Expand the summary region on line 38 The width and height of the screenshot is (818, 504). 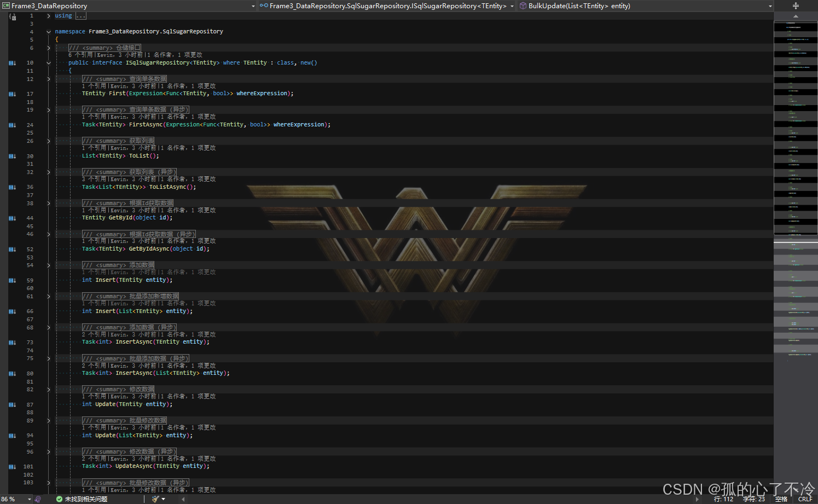coord(49,204)
